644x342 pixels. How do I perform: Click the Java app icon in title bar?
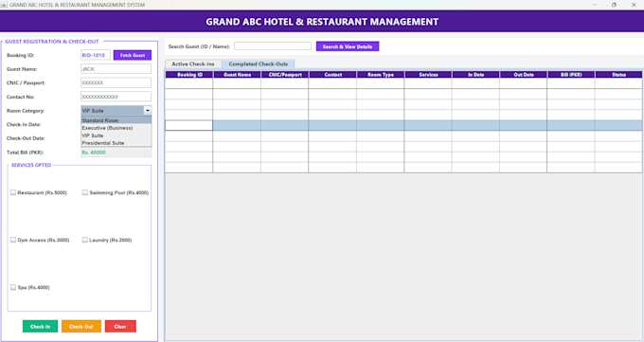4,5
